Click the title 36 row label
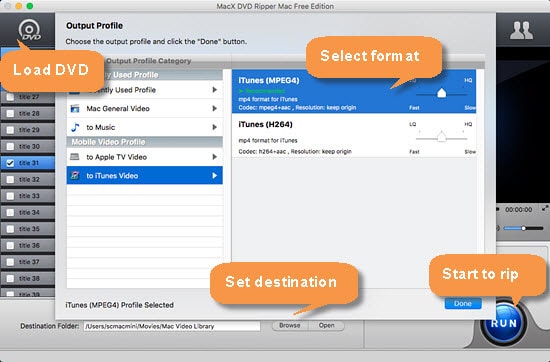Viewport: 550px width, 362px height. [29, 245]
